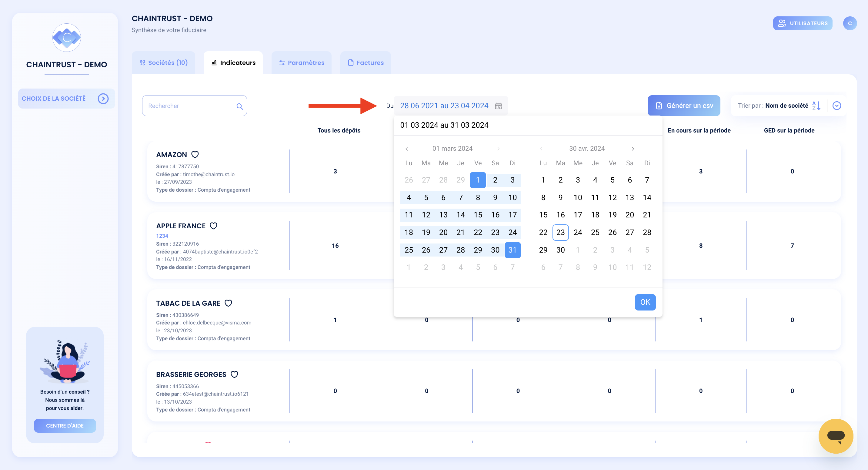The width and height of the screenshot is (868, 470).
Task: Pick March 15 in left calendar
Action: (x=477, y=215)
